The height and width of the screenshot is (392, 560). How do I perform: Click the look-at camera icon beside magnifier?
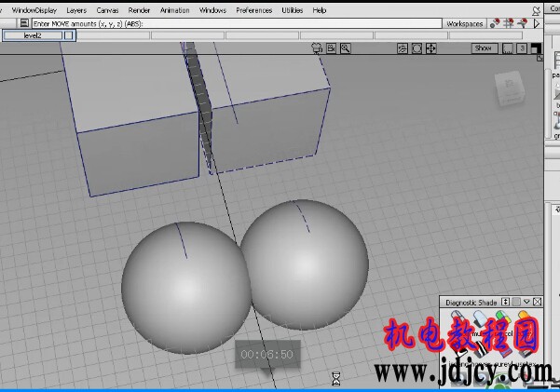click(x=331, y=47)
